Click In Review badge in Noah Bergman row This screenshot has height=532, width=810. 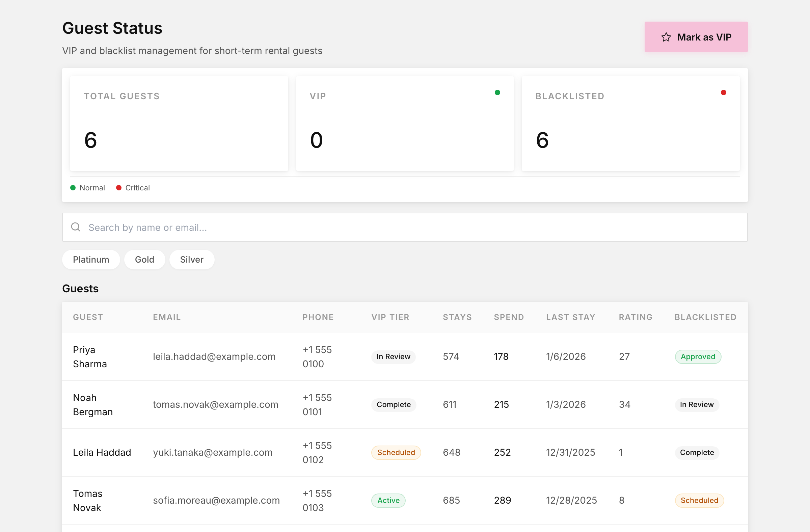coord(697,405)
